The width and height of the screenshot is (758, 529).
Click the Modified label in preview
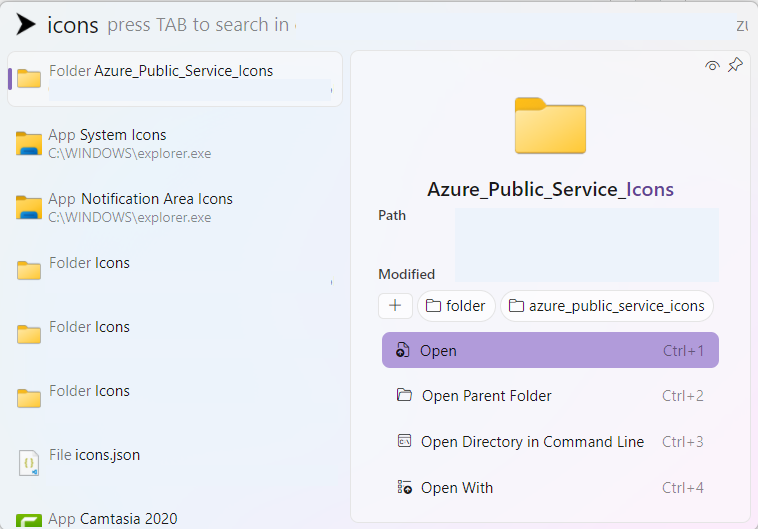[407, 274]
